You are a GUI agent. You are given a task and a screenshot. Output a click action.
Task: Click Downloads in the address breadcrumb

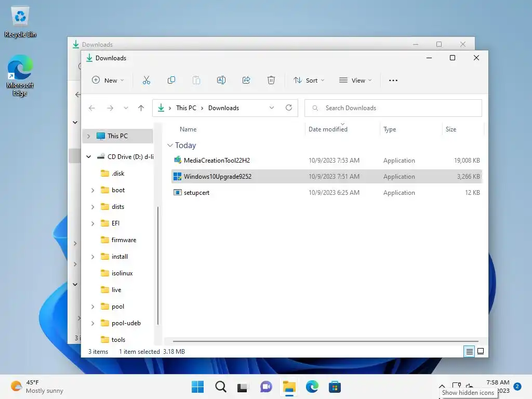point(223,108)
